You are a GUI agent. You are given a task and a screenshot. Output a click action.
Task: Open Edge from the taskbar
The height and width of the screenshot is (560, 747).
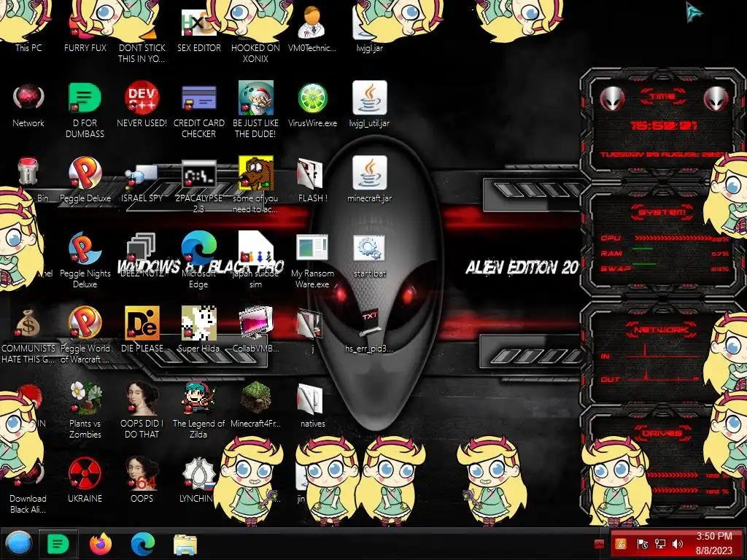pyautogui.click(x=143, y=544)
